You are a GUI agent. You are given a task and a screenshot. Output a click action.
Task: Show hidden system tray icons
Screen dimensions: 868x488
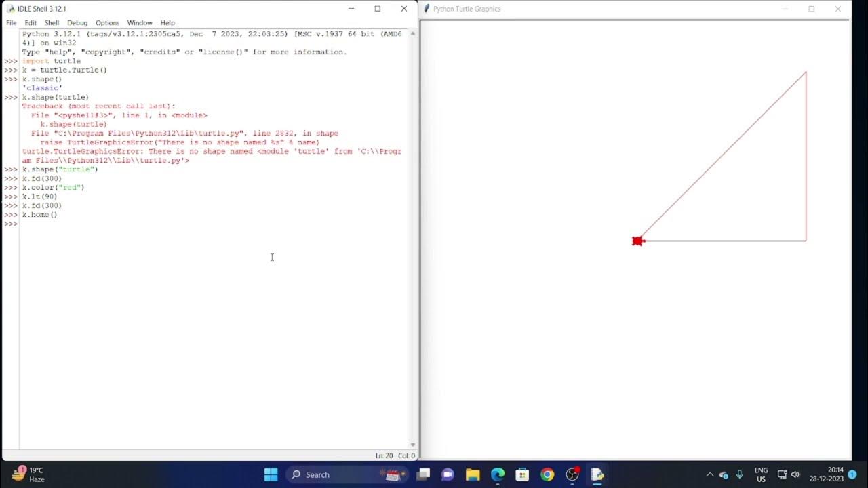[710, 474]
